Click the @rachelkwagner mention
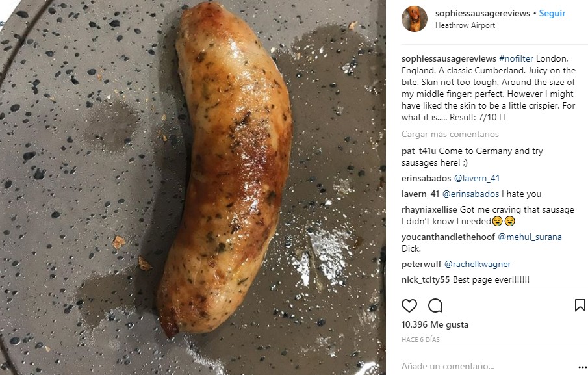Viewport: 588px width, 375px height. pyautogui.click(x=478, y=265)
